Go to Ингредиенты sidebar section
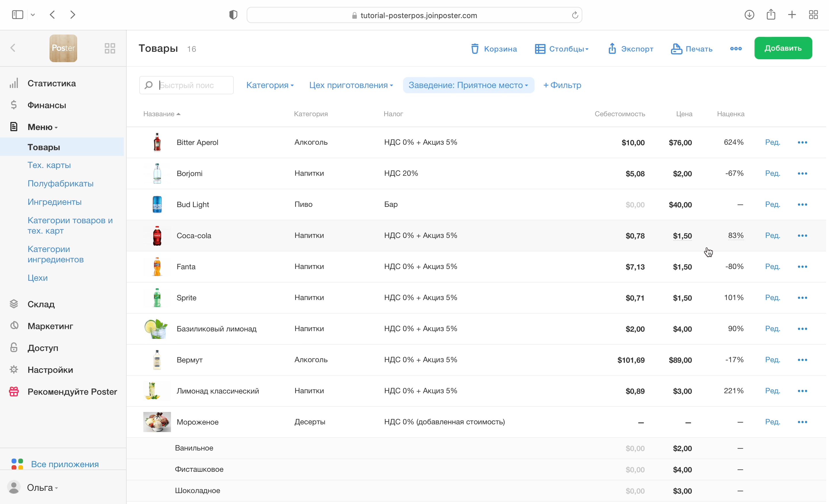The image size is (829, 504). [x=54, y=202]
